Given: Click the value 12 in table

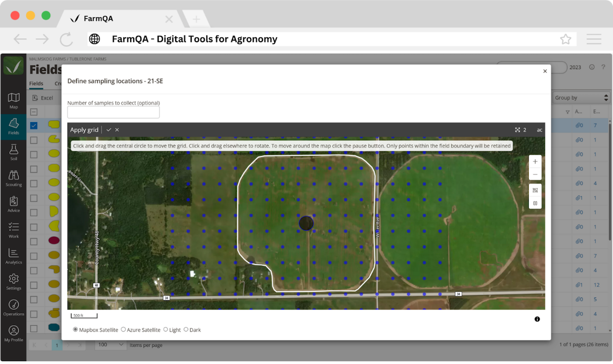Looking at the screenshot, I should pyautogui.click(x=597, y=285).
